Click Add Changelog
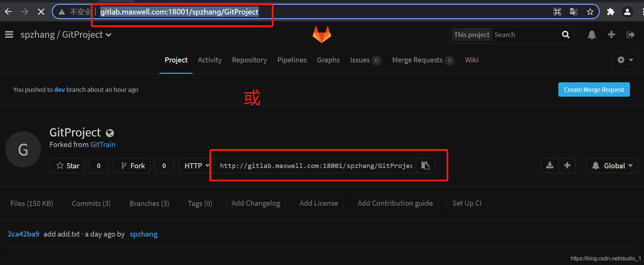This screenshot has width=644, height=265. click(x=256, y=203)
